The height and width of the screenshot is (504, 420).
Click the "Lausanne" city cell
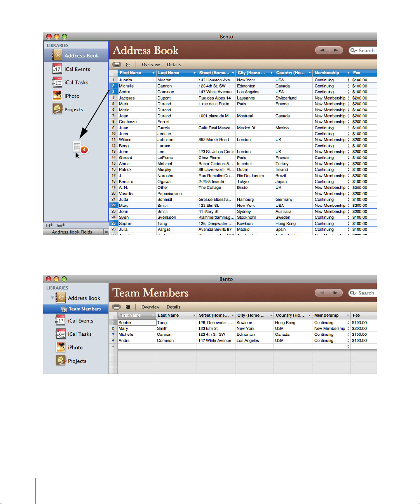coord(255,98)
